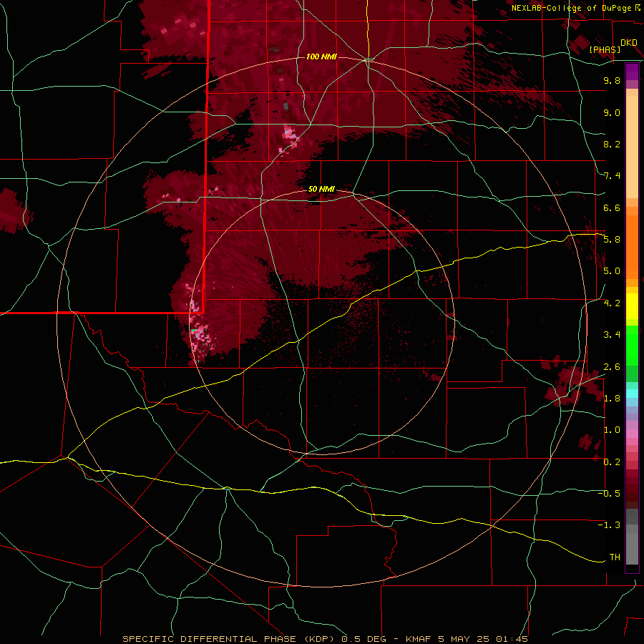Select the 8.2 value on the scale

(612, 144)
